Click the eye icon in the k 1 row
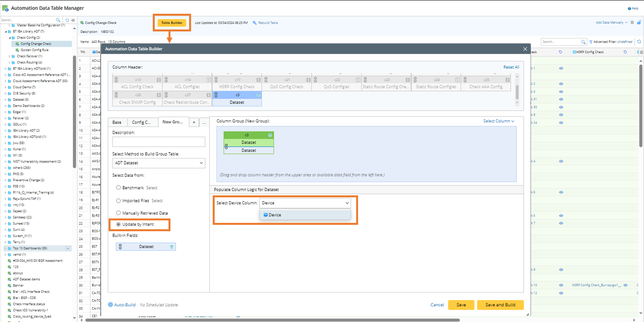The width and height of the screenshot is (644, 323). (561, 68)
